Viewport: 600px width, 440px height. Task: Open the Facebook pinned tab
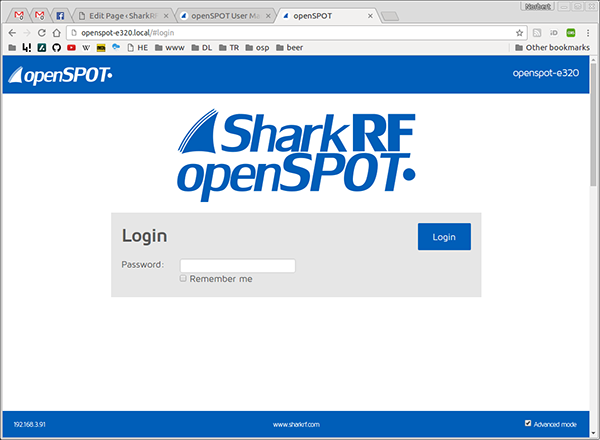pos(60,16)
